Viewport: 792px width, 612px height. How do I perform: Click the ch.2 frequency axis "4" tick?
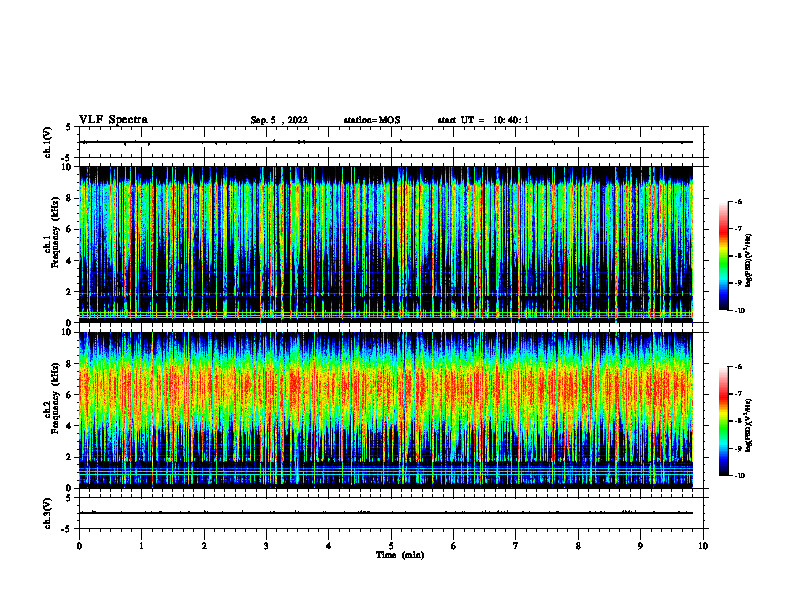point(69,426)
